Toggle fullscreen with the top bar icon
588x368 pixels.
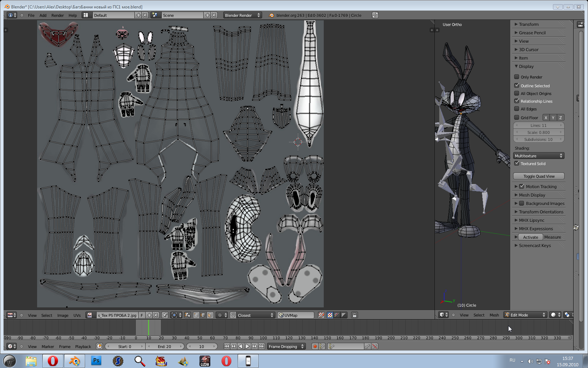375,15
